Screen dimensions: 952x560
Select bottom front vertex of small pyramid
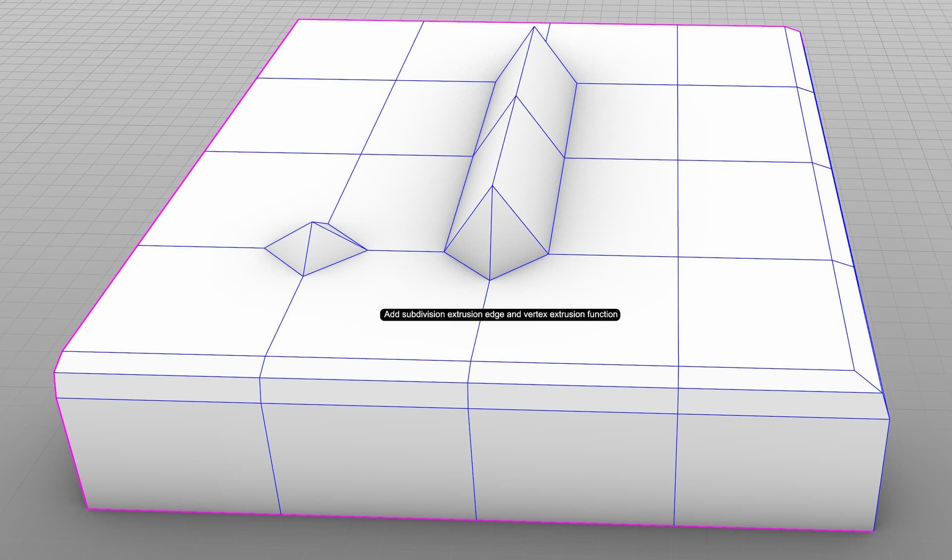pyautogui.click(x=303, y=276)
